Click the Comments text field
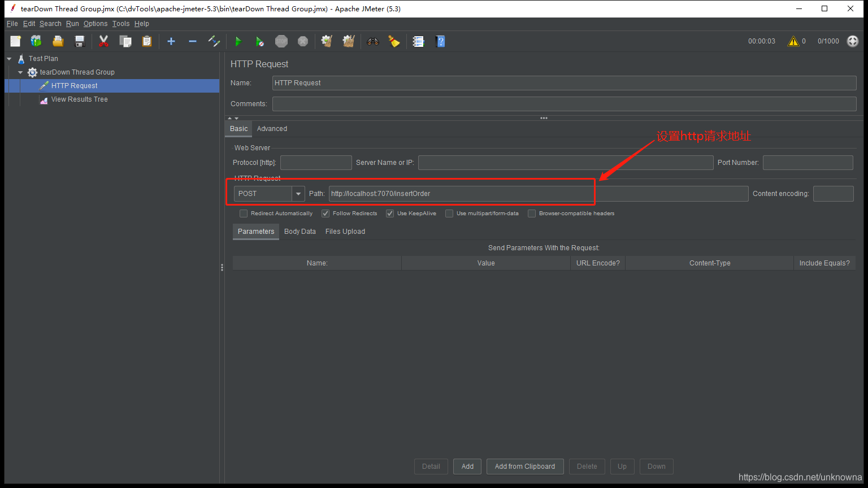The width and height of the screenshot is (868, 488). [565, 104]
